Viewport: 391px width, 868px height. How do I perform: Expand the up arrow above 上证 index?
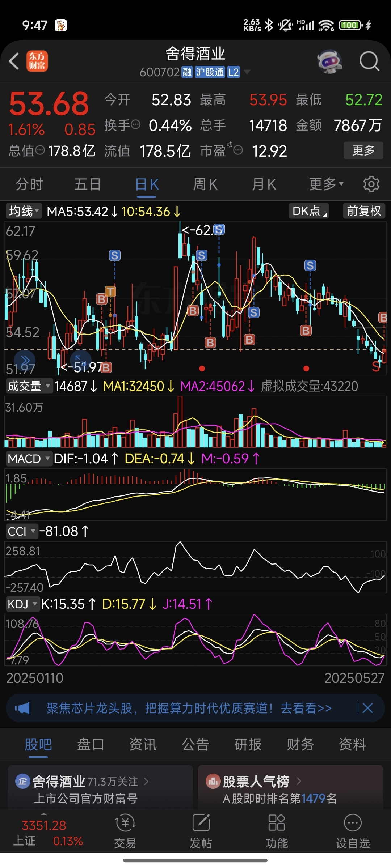point(44,814)
